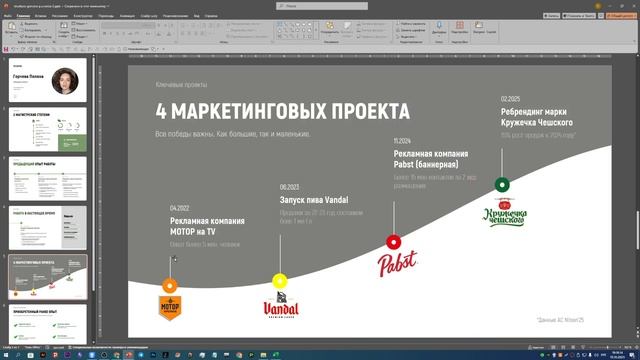This screenshot has height=360, width=640.
Task: Click the Save icon in quick access toolbar
Action: click(6, 49)
